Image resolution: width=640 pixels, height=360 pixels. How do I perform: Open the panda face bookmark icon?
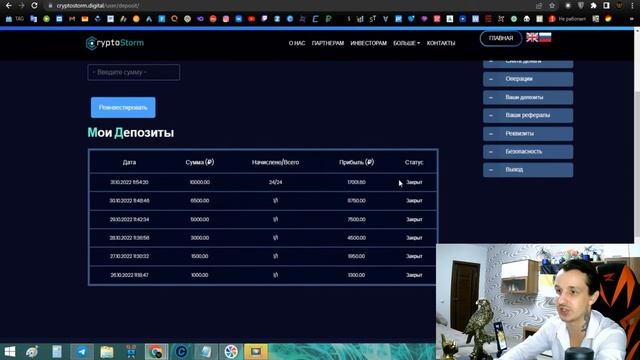tap(527, 19)
